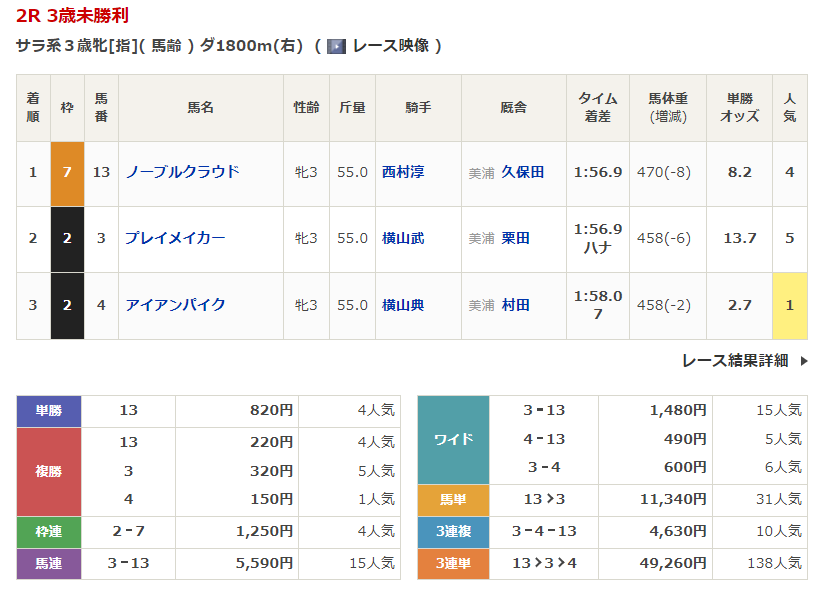The width and height of the screenshot is (823, 592).
Task: Open trainer 久保田 stable page
Action: tap(522, 172)
